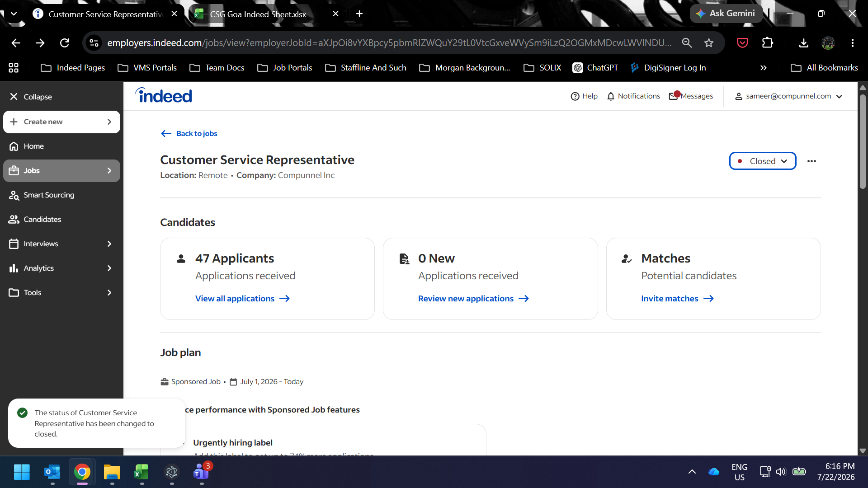Click the Invite matches link
Viewport: 868px width, 488px height.
(x=677, y=299)
